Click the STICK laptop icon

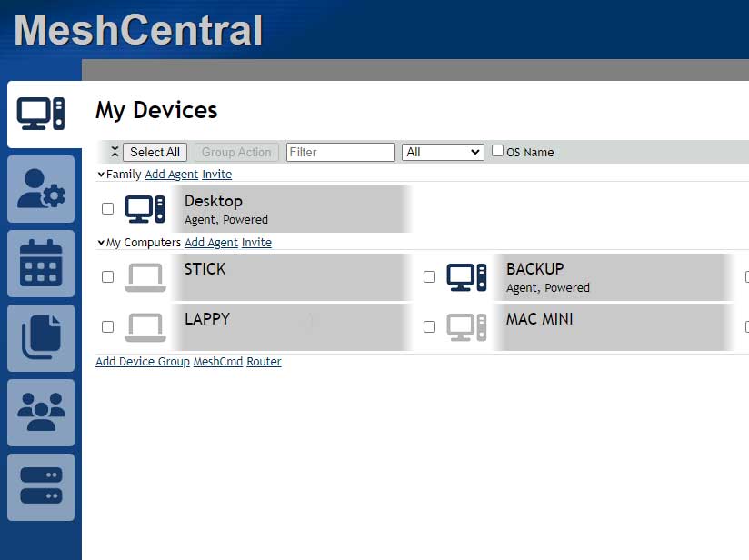point(145,277)
